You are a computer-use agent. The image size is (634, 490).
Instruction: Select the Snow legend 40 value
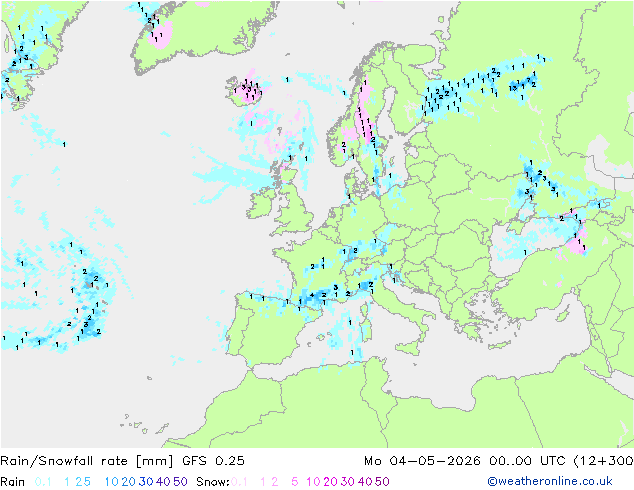(x=365, y=482)
